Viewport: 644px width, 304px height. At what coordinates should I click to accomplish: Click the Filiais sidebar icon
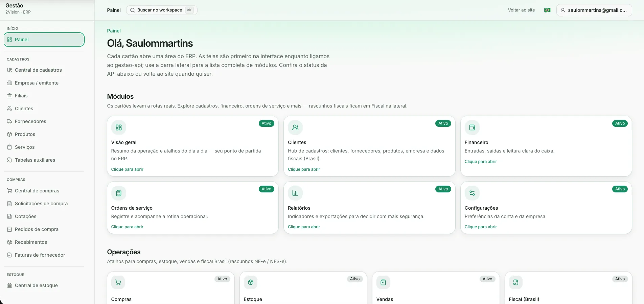click(x=9, y=96)
